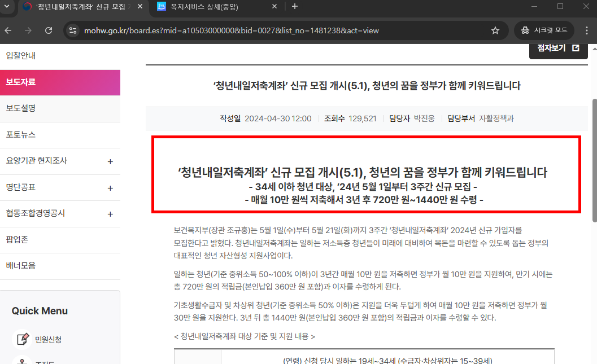Expand 명단공표 with plus icon
This screenshot has height=364, width=597.
(110, 188)
